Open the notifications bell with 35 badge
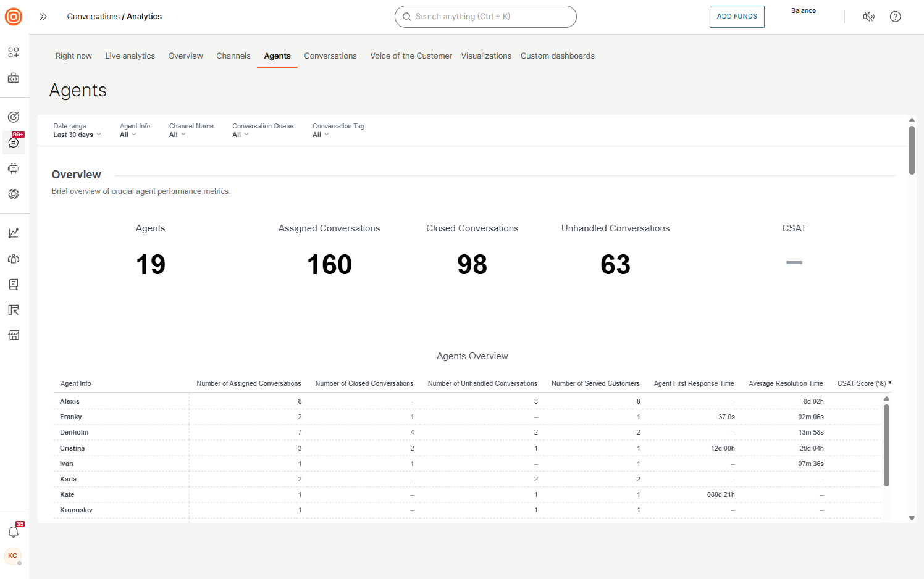This screenshot has height=579, width=924. (x=13, y=531)
